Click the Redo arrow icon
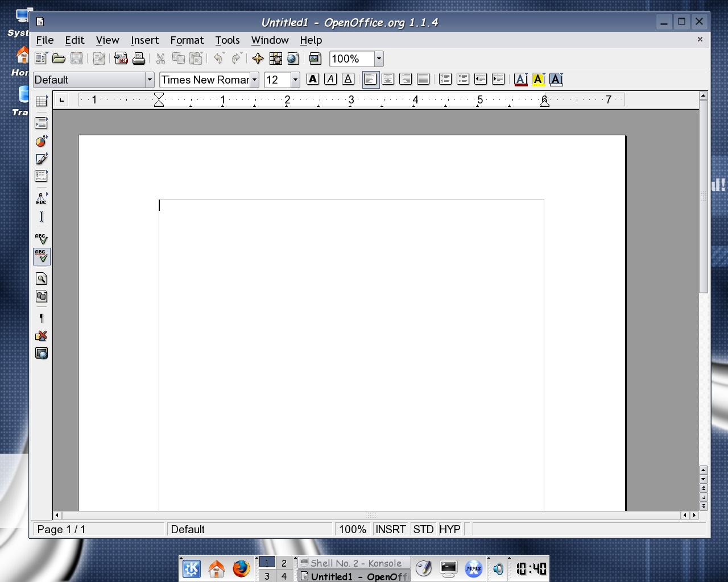The image size is (728, 582). pos(237,59)
